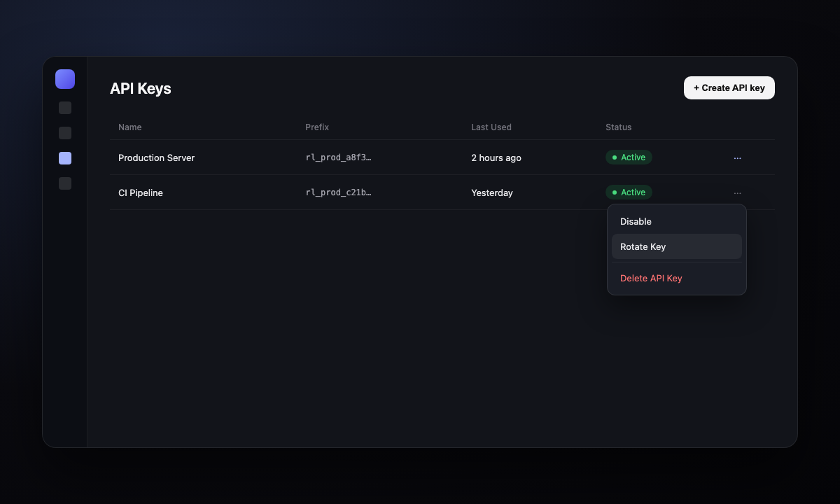Select the Production Server key name

[x=157, y=158]
